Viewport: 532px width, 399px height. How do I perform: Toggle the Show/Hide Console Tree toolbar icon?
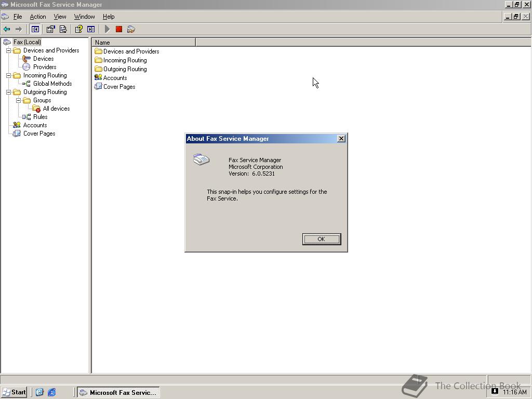[x=35, y=30]
